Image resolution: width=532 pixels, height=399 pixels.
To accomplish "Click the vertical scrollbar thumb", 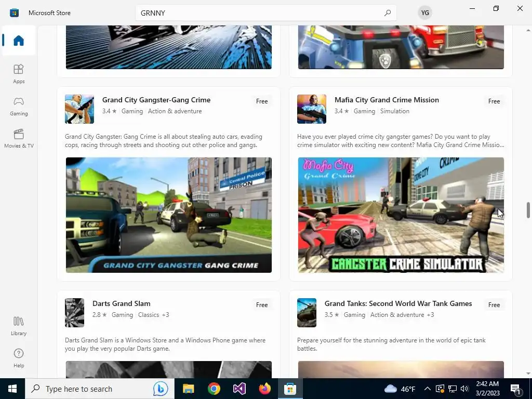I will tap(528, 210).
